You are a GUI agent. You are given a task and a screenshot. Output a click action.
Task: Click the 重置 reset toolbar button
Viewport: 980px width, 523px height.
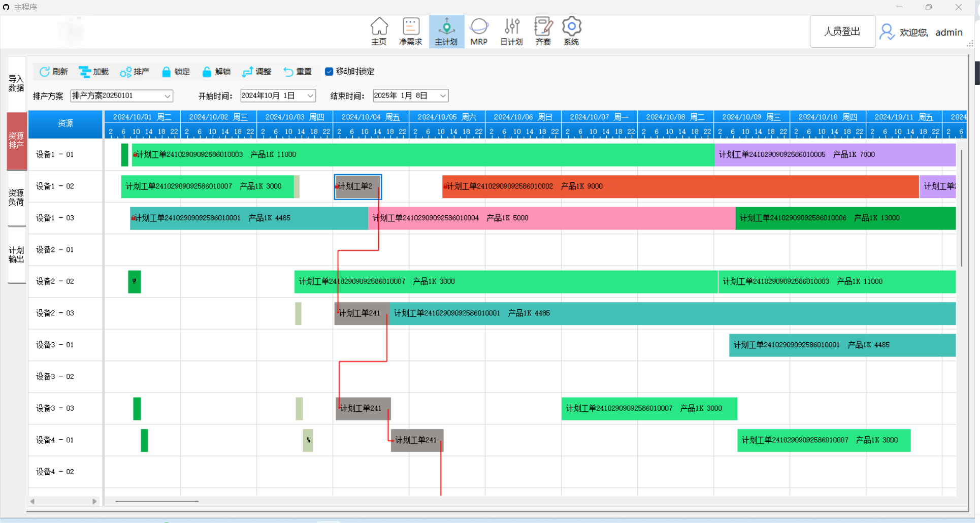(x=298, y=72)
